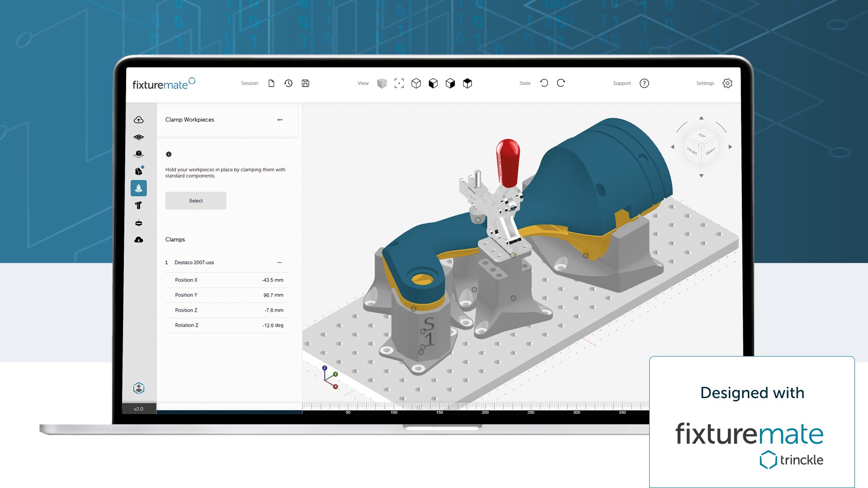This screenshot has width=868, height=488.
Task: Click the new session document icon
Action: [271, 83]
